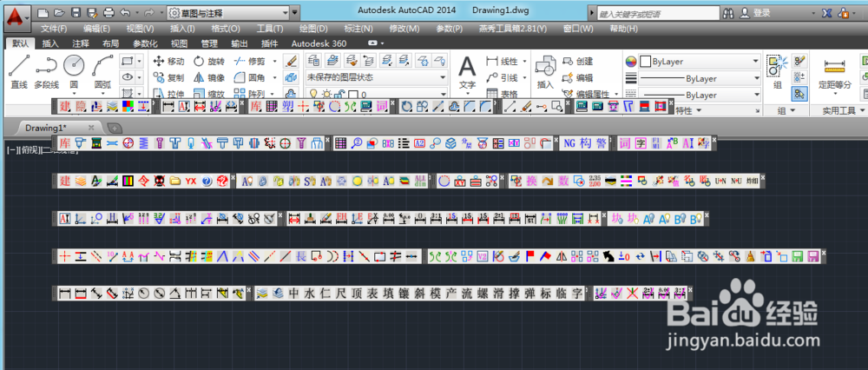
Task: Expand the 特性 panel title
Action: pyautogui.click(x=688, y=111)
